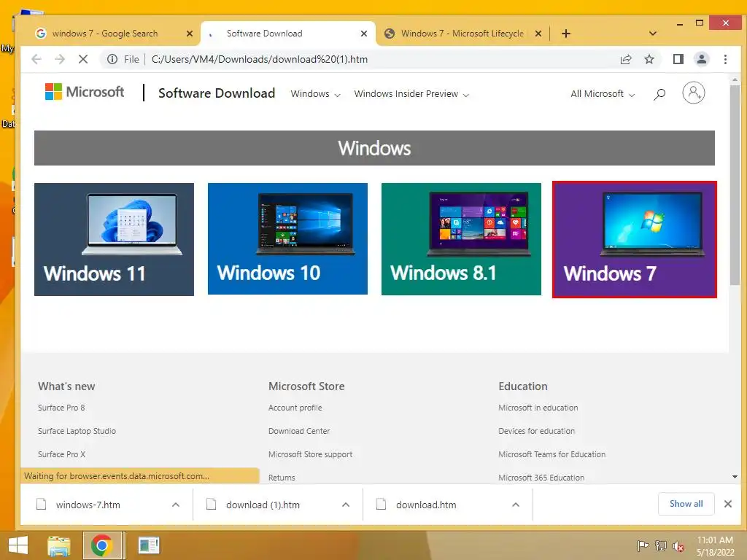
Task: Click the browser forward arrow
Action: [x=60, y=59]
